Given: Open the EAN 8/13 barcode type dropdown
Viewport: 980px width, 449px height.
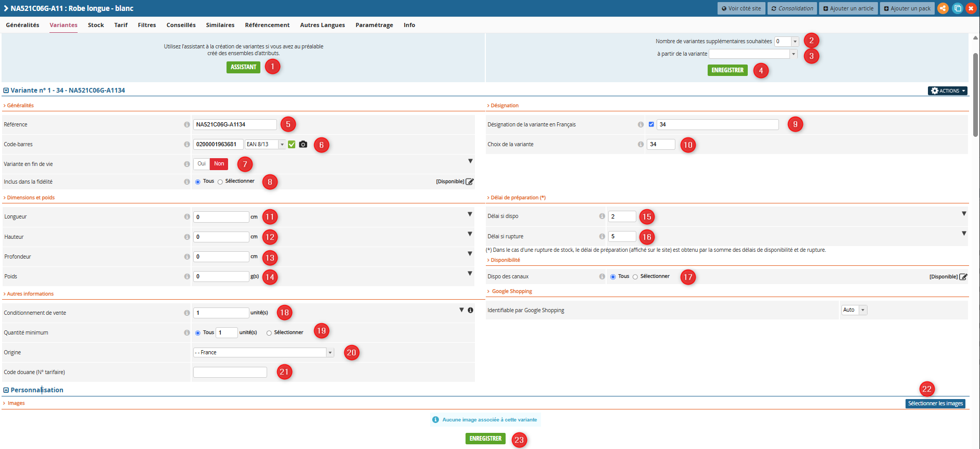Looking at the screenshot, I should (x=266, y=144).
